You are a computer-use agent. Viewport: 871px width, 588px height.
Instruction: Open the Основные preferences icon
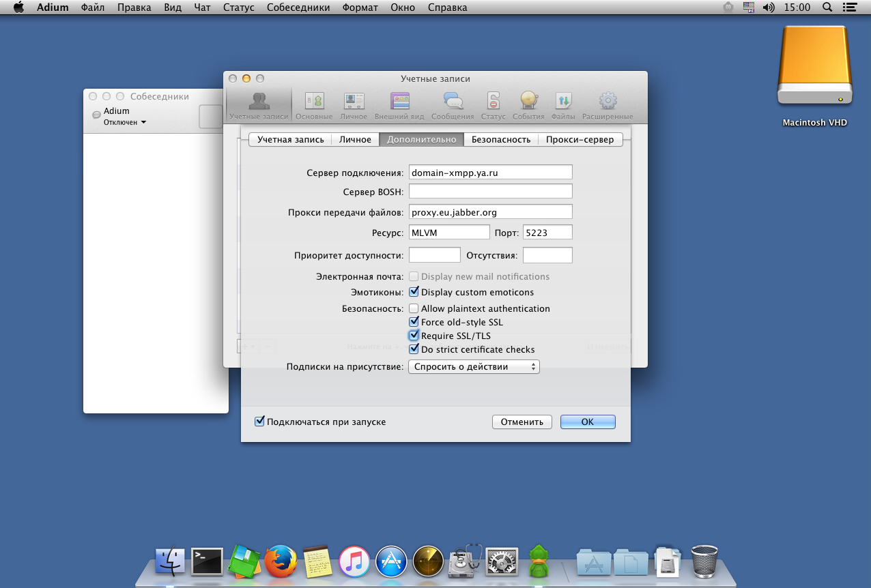[314, 102]
